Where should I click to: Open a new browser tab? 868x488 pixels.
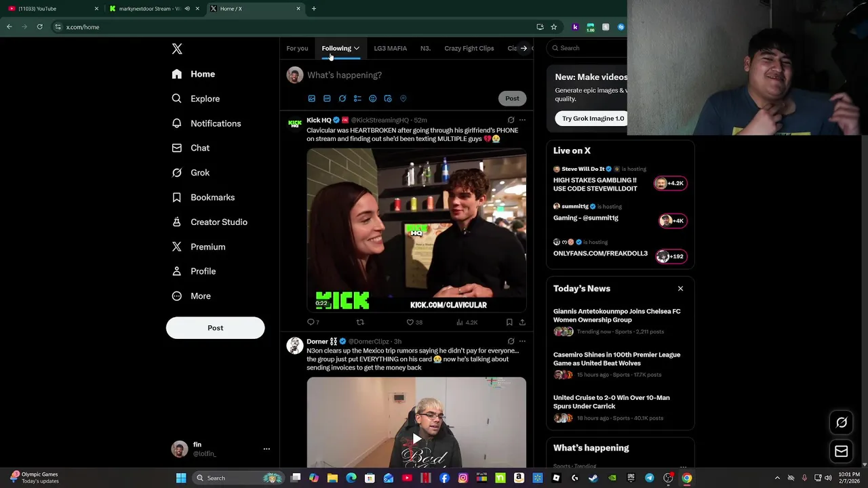[x=314, y=9]
